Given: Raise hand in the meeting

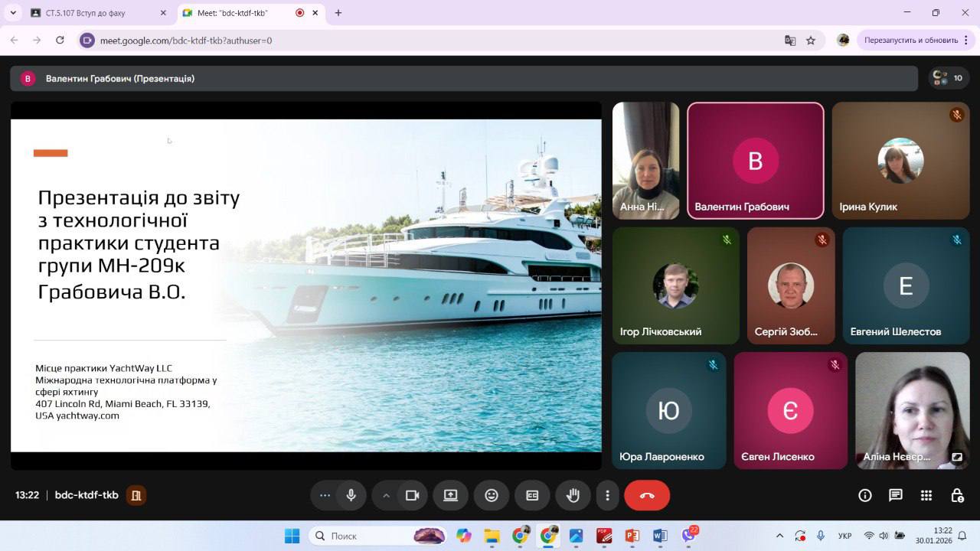Looking at the screenshot, I should (x=573, y=495).
